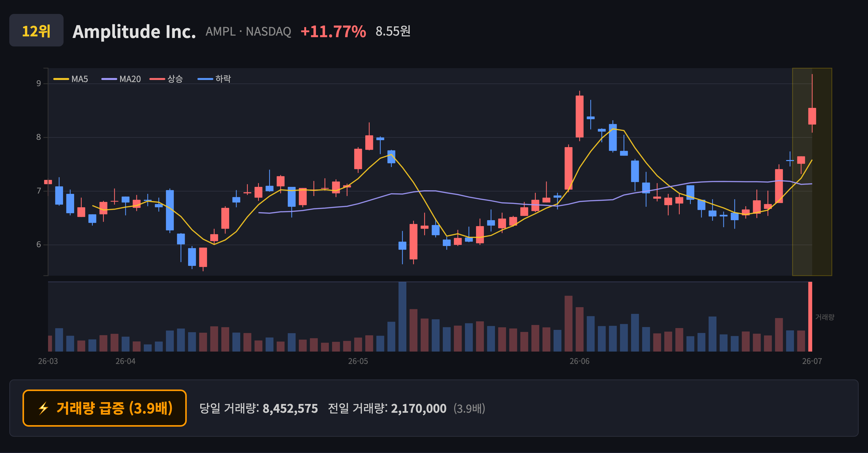Click the price axis label 6
Viewport: 868px width, 453px height.
39,245
